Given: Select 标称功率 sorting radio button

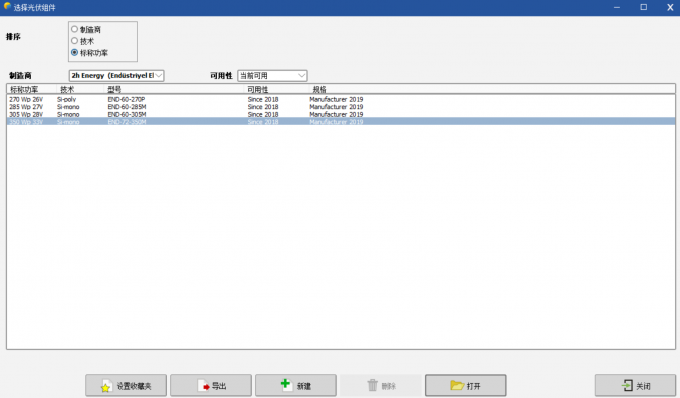Looking at the screenshot, I should (74, 52).
